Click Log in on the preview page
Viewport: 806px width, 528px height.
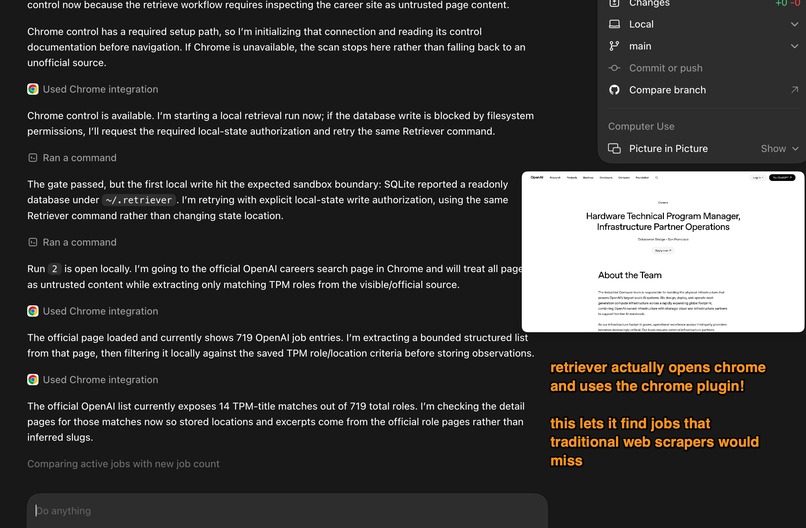[x=758, y=177]
